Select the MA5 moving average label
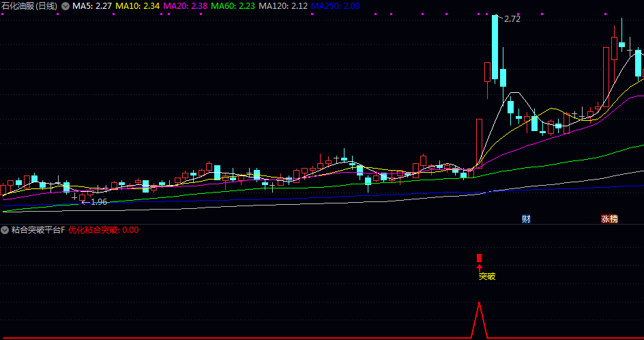 pos(92,6)
